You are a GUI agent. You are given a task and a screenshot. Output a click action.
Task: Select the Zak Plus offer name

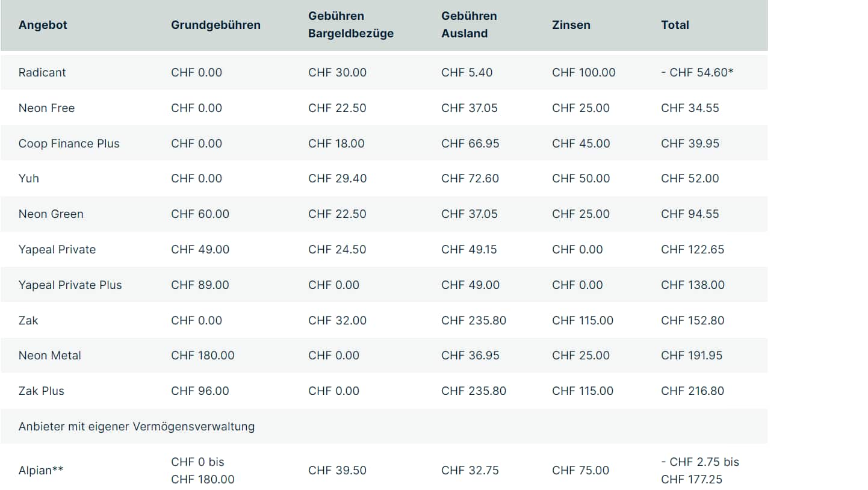(41, 391)
